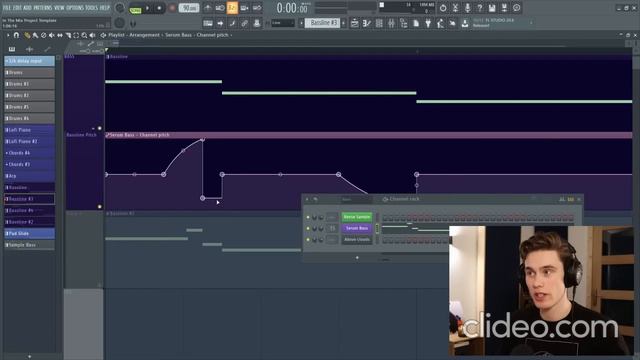
Task: Click the tempo field showing 90
Action: (x=189, y=8)
